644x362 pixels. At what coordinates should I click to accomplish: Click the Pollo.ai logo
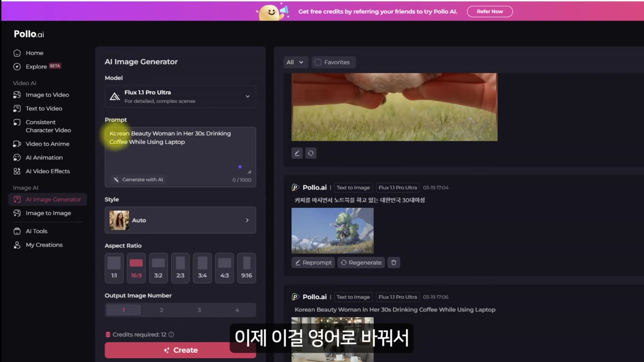pos(29,34)
